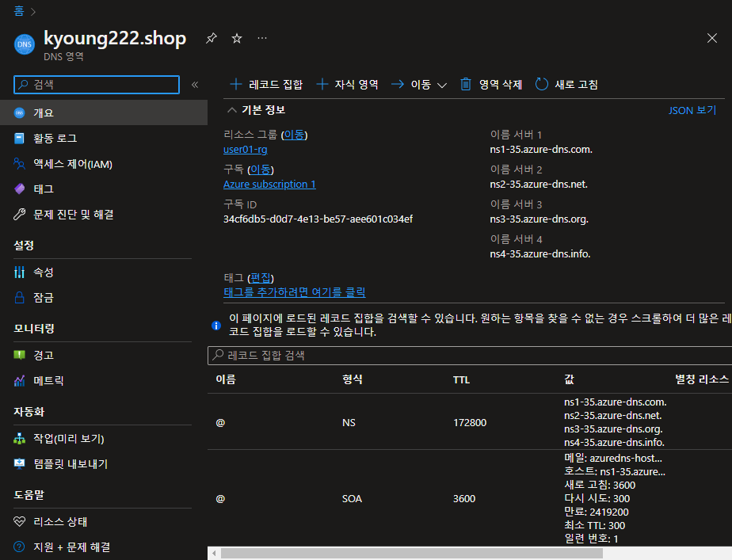Click subscription ID 34cf6db5-d0d7-4e13-be57-aee601c034ef
The width and height of the screenshot is (732, 560).
318,219
